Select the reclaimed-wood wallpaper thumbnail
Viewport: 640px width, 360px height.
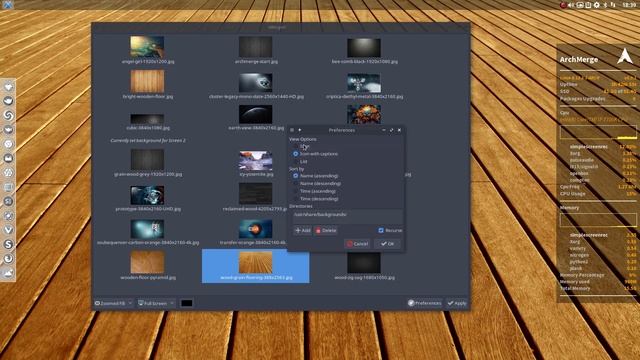point(256,194)
